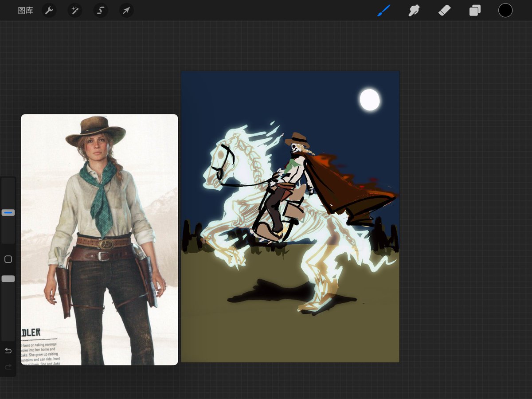This screenshot has width=532, height=399.
Task: Tap the square Modify button in sidebar
Action: pos(8,259)
